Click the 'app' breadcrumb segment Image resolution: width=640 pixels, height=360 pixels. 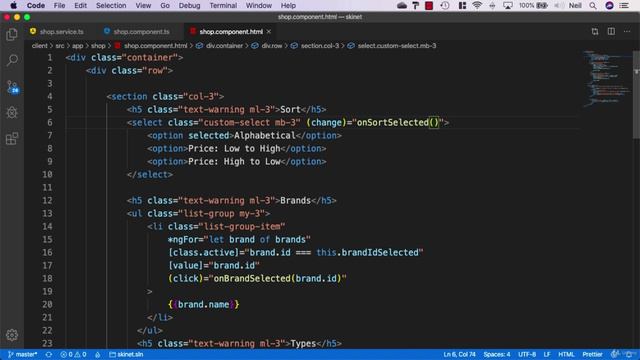pos(78,46)
